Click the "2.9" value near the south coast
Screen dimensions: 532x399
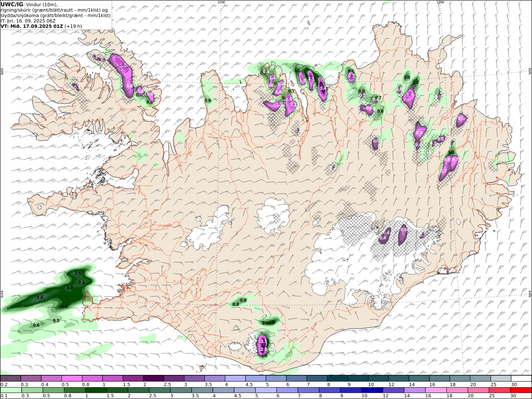point(264,350)
